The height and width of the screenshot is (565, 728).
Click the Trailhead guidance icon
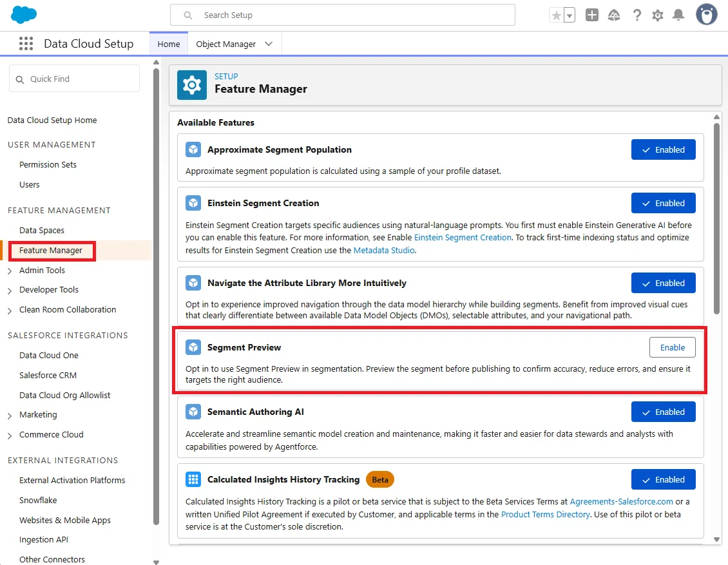pyautogui.click(x=614, y=15)
